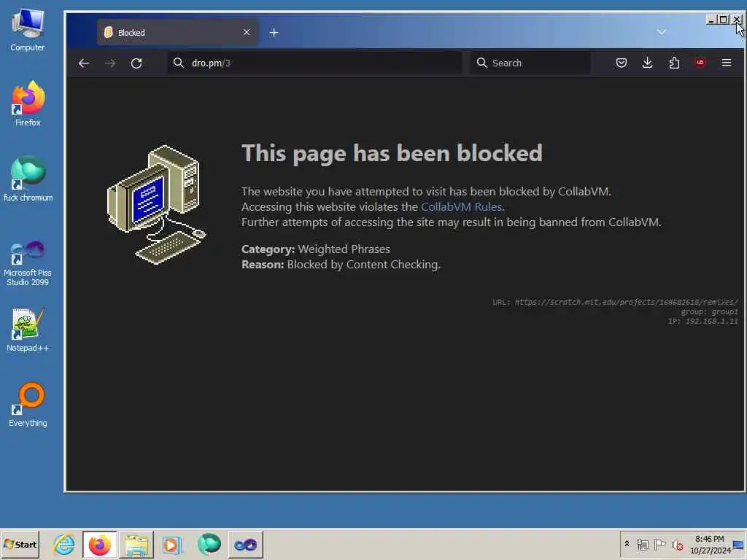Click the Visual Studio infinity taskbar icon
The image size is (747, 560).
(x=245, y=544)
